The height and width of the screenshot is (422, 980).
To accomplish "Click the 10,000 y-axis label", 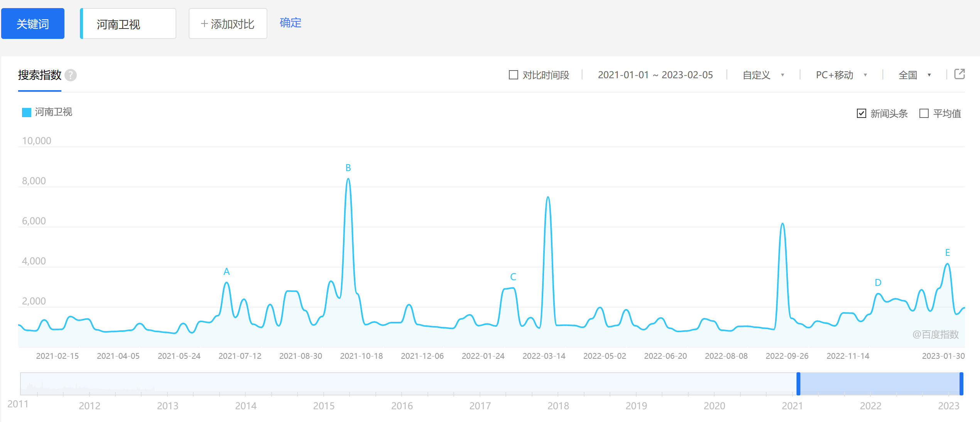I will (36, 141).
